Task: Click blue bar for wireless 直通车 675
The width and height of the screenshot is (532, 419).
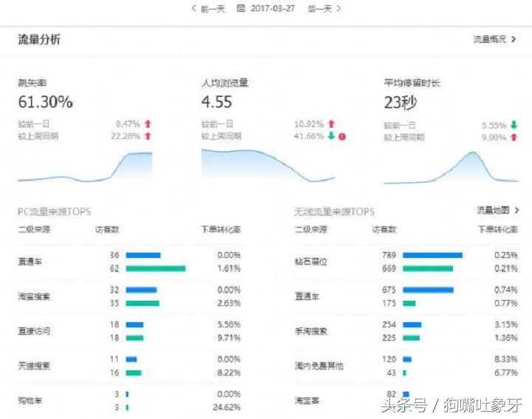Action: tap(428, 290)
